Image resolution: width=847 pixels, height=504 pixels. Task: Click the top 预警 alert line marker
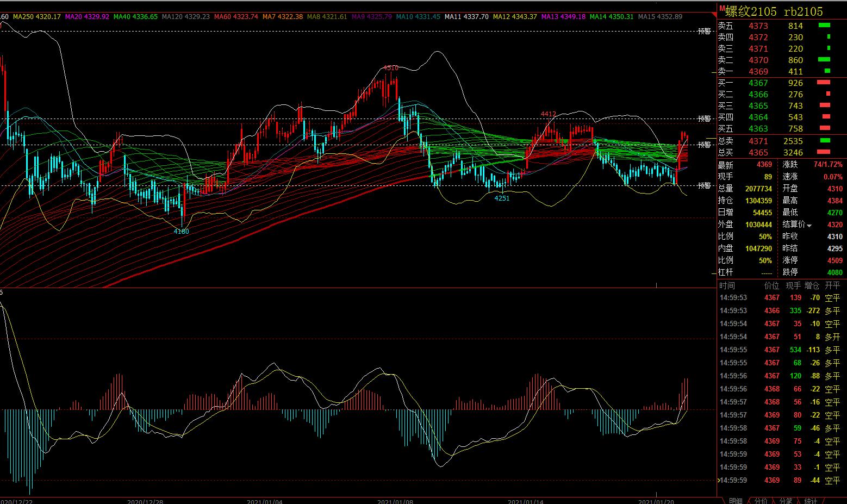coord(704,32)
